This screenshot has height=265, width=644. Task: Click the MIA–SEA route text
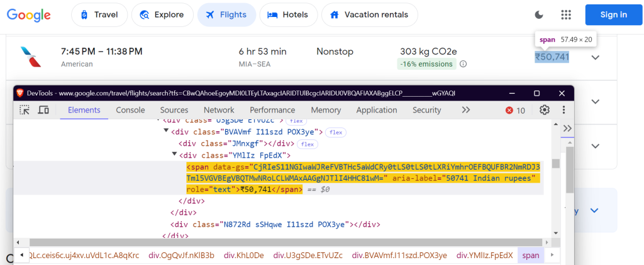pyautogui.click(x=255, y=64)
